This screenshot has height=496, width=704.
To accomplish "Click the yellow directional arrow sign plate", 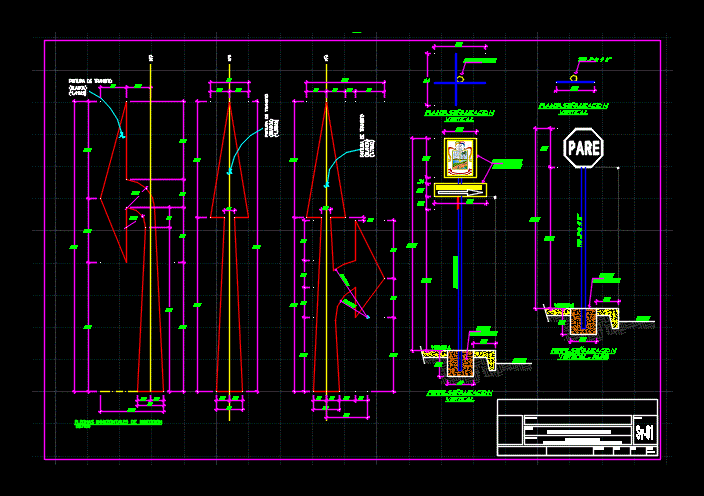I will (x=459, y=190).
